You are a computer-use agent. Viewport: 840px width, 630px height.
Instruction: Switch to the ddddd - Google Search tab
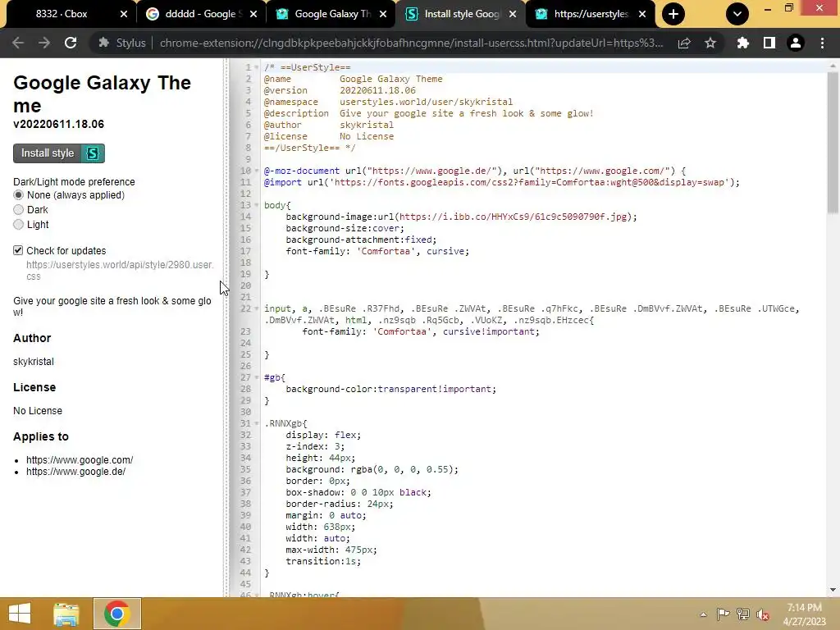203,14
